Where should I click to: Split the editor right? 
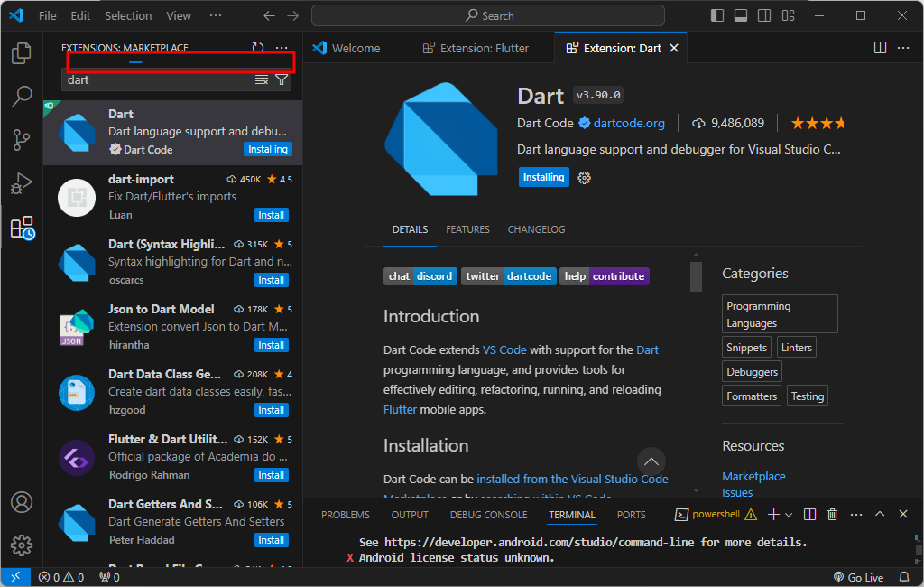880,48
